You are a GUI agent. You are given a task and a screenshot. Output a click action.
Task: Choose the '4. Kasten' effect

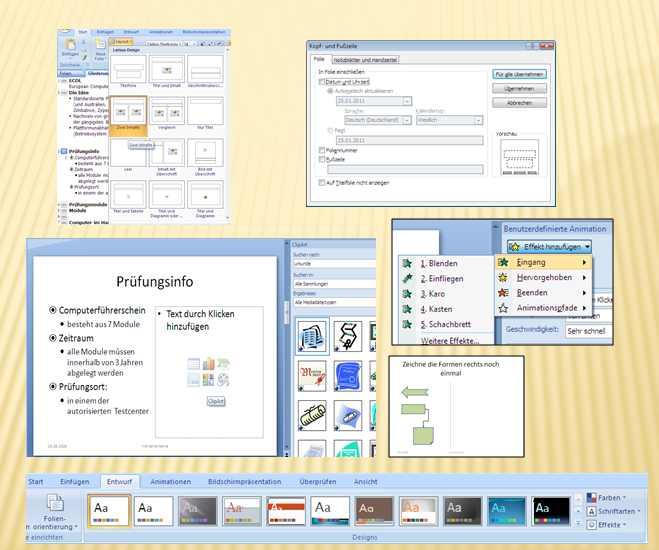tap(445, 309)
